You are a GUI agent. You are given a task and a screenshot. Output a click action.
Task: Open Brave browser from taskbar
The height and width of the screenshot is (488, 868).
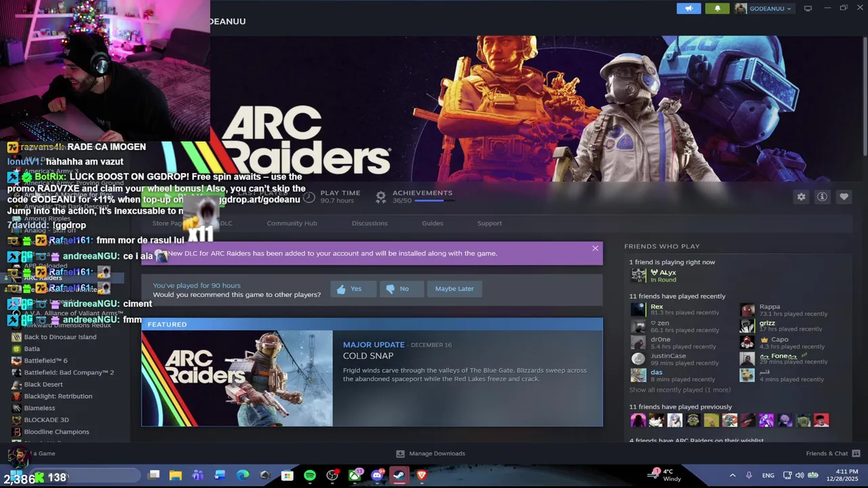click(x=422, y=476)
